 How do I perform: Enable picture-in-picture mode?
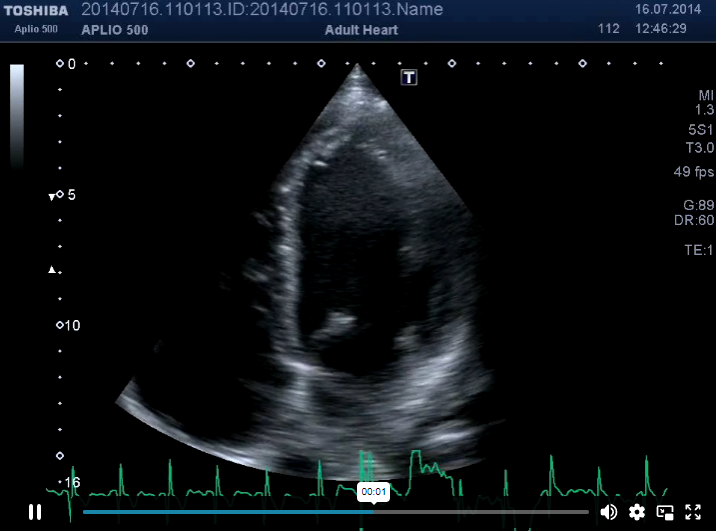665,512
